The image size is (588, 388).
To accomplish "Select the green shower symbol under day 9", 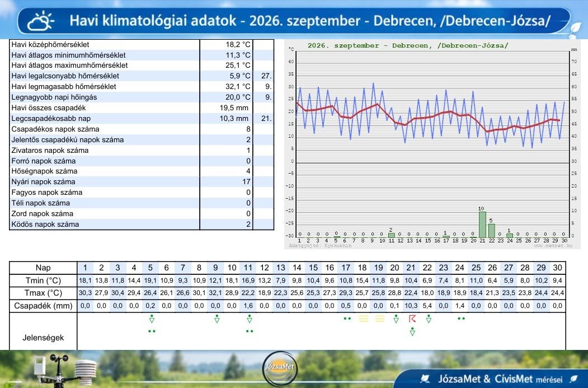I will pyautogui.click(x=217, y=319).
